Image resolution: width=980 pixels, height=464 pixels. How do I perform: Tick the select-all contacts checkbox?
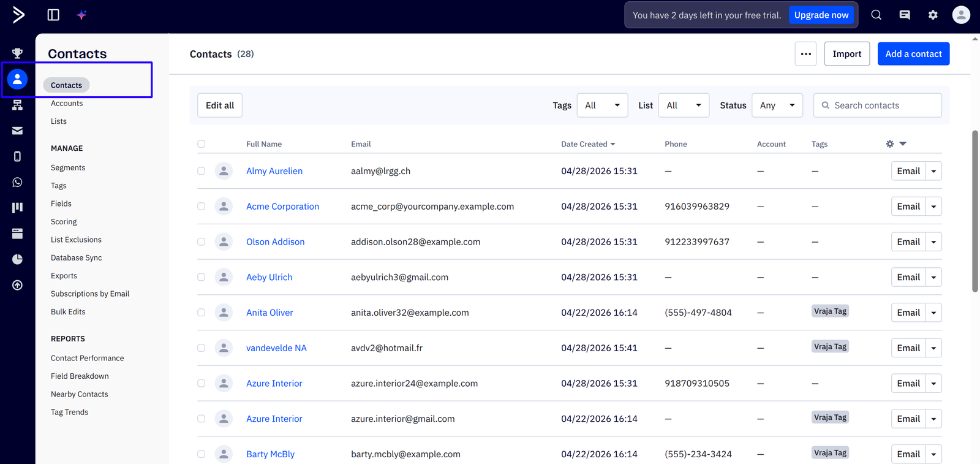tap(201, 144)
